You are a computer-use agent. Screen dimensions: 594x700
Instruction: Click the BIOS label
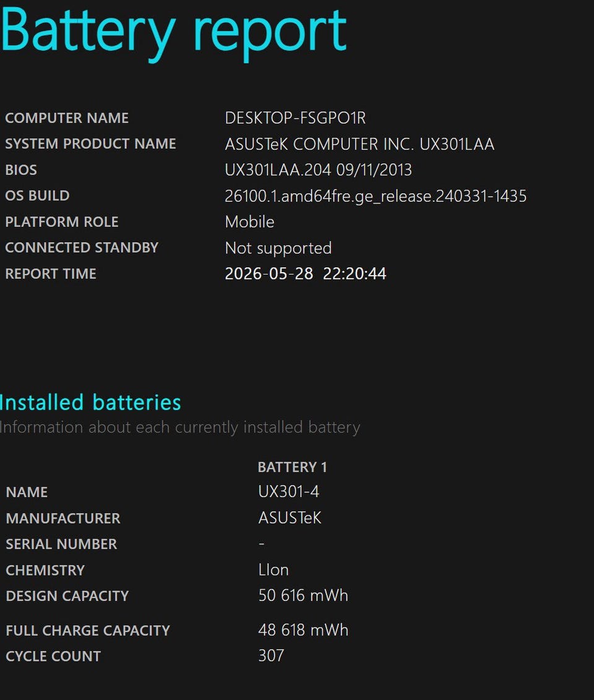click(21, 169)
